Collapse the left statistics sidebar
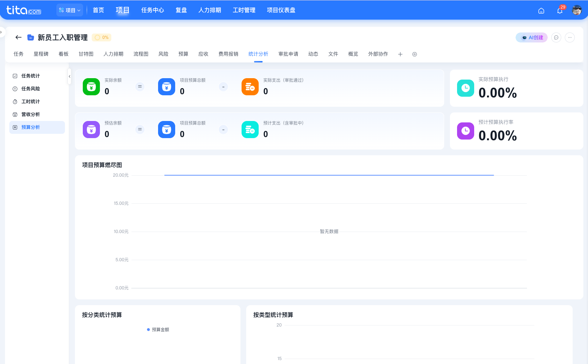This screenshot has height=364, width=588. coord(70,76)
